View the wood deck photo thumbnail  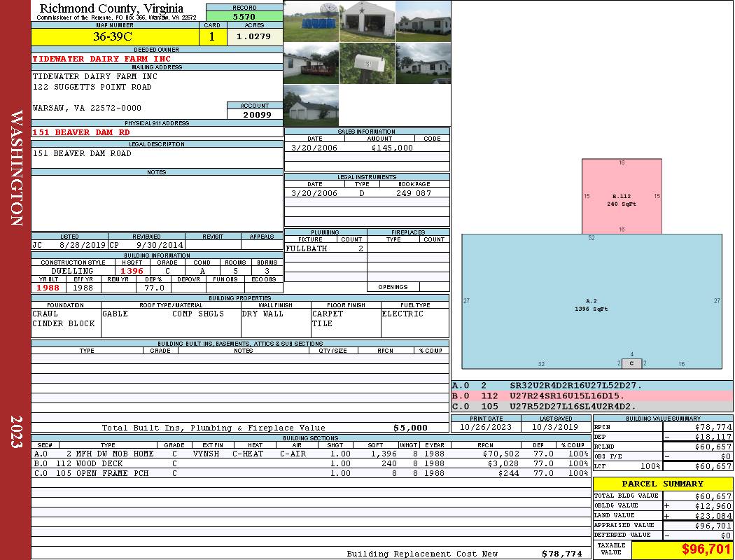[311, 64]
